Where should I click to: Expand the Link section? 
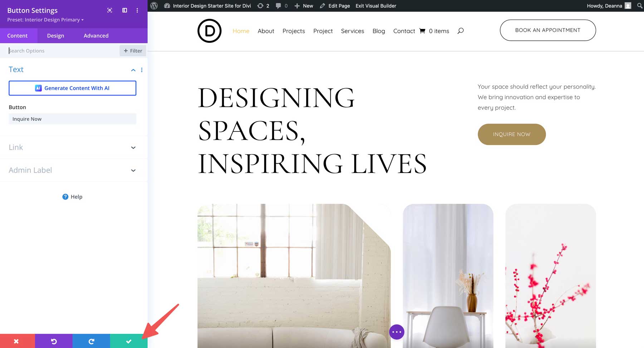(x=133, y=147)
